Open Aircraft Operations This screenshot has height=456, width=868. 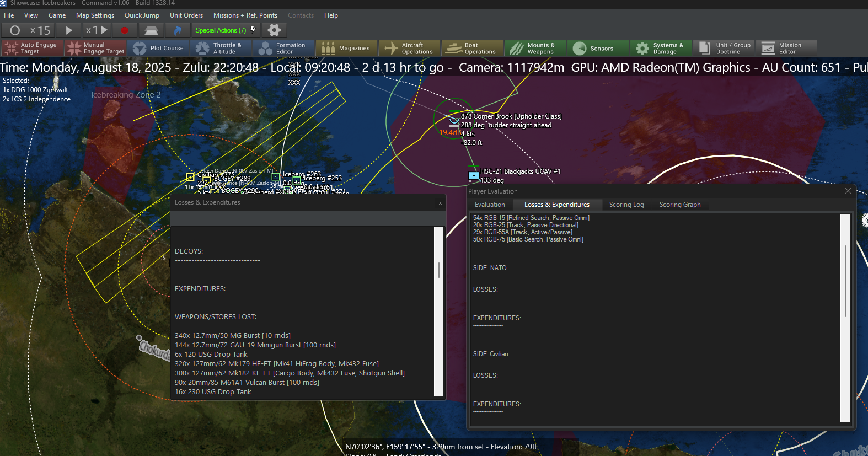pyautogui.click(x=410, y=49)
